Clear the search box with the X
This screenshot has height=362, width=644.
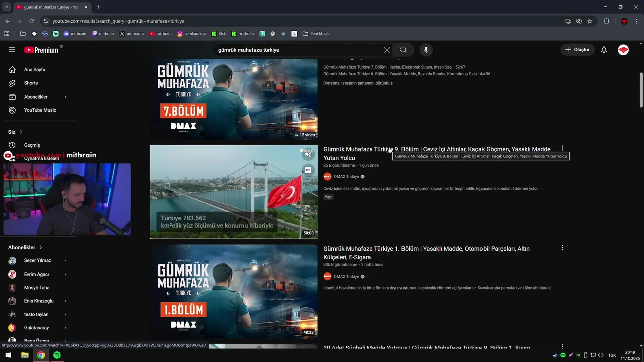click(387, 50)
